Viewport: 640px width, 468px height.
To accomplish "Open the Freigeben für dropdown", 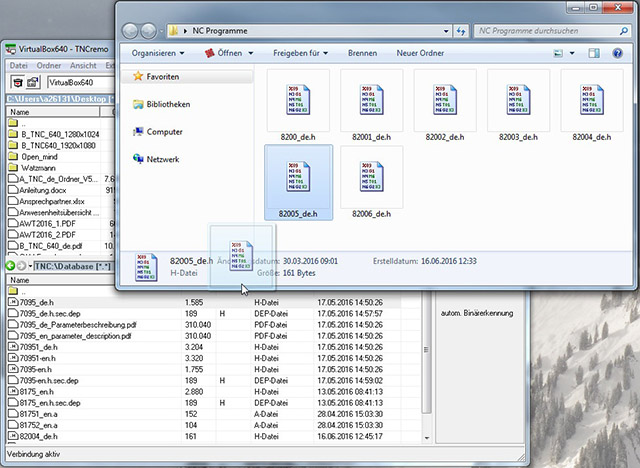I will point(299,52).
